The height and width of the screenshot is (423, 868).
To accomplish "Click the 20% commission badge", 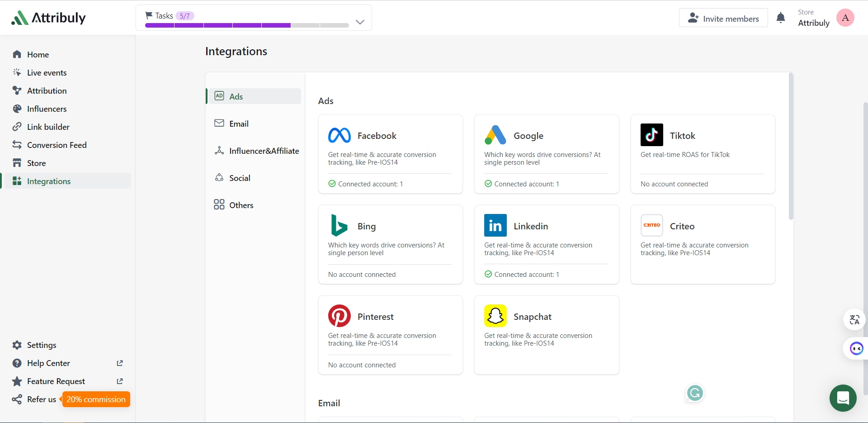I will 96,399.
